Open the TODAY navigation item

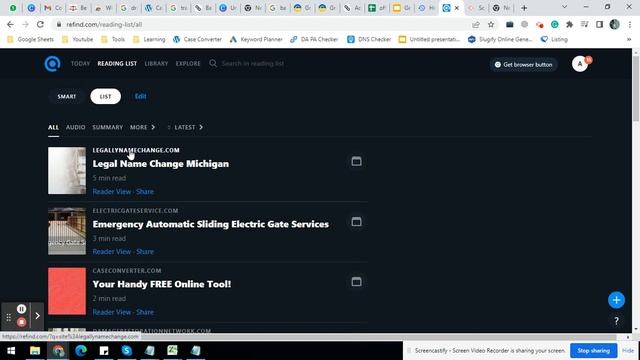pos(80,64)
